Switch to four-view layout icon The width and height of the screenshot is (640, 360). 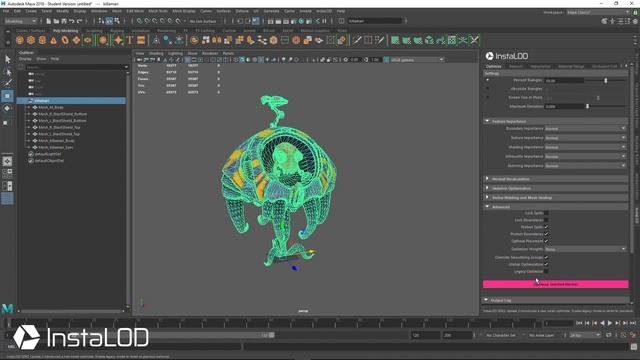pos(7,173)
